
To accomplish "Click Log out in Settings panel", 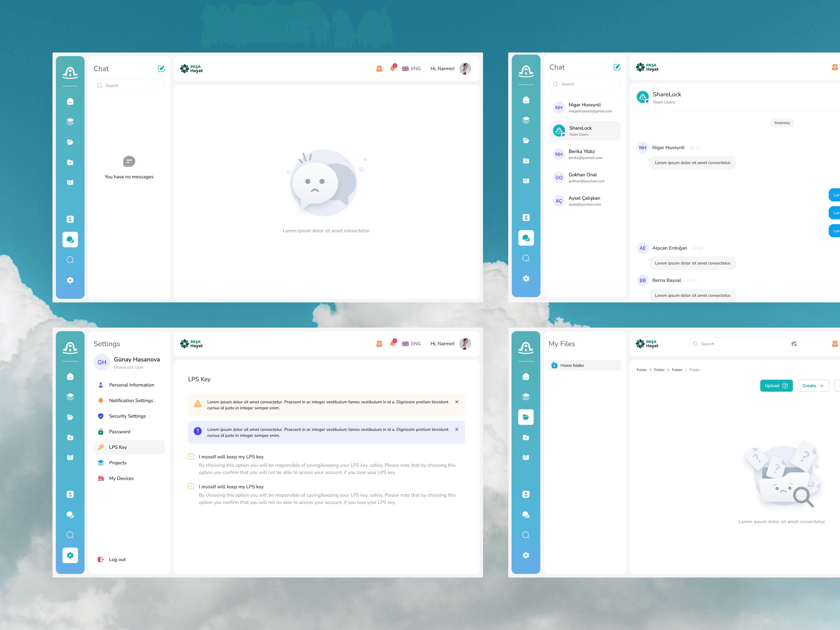I will (117, 559).
